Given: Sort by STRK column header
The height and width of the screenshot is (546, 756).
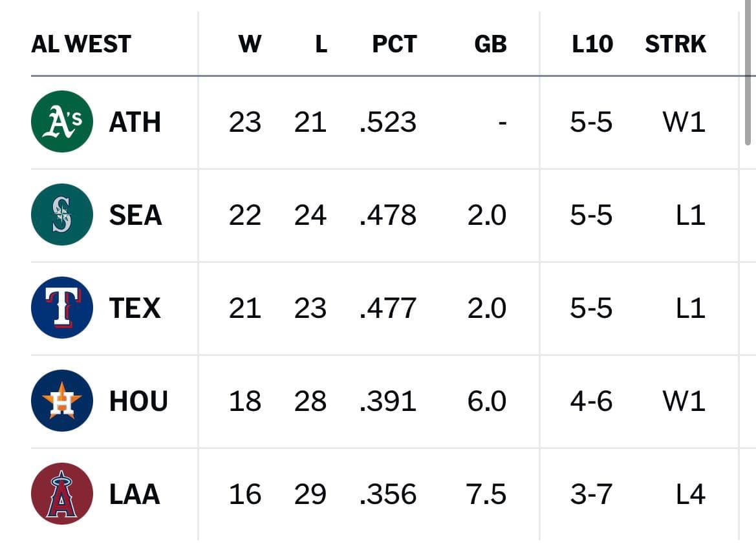Looking at the screenshot, I should pos(675,44).
